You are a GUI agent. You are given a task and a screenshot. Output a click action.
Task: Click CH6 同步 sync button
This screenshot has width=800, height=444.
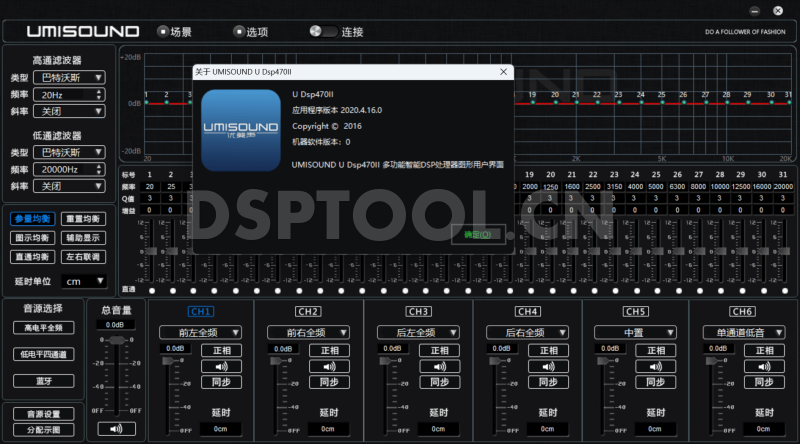(x=764, y=382)
